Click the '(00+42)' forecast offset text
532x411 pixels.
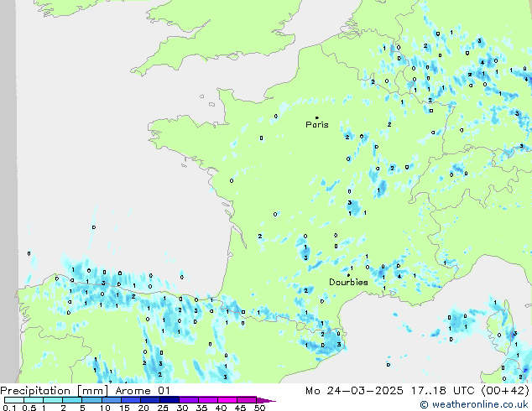505,391
